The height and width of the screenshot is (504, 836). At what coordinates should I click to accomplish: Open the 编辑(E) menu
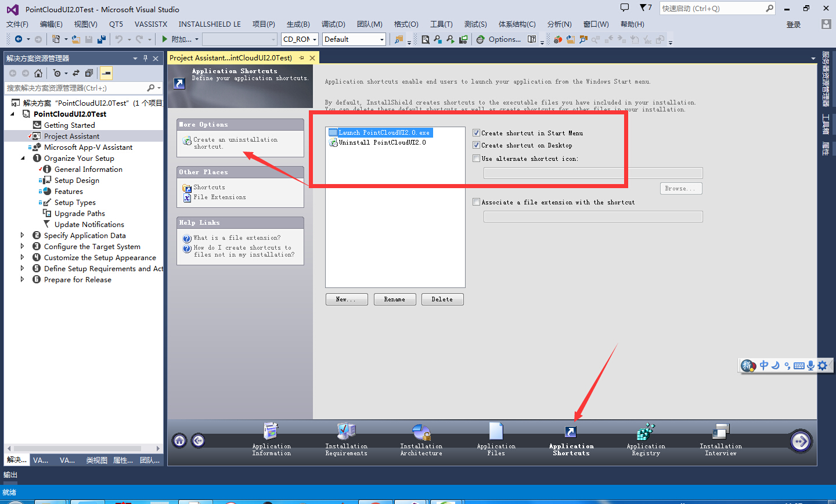point(51,24)
